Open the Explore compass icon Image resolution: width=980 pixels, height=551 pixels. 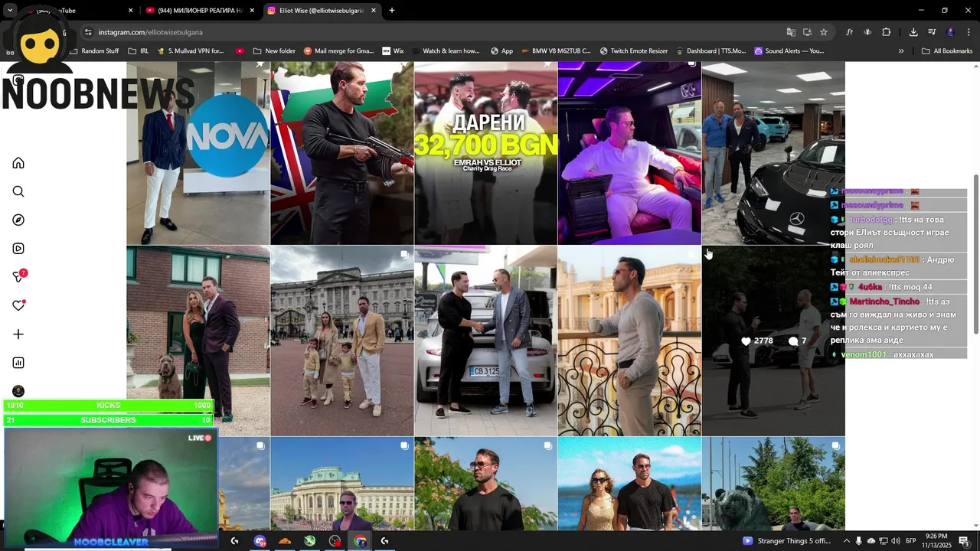pyautogui.click(x=18, y=220)
